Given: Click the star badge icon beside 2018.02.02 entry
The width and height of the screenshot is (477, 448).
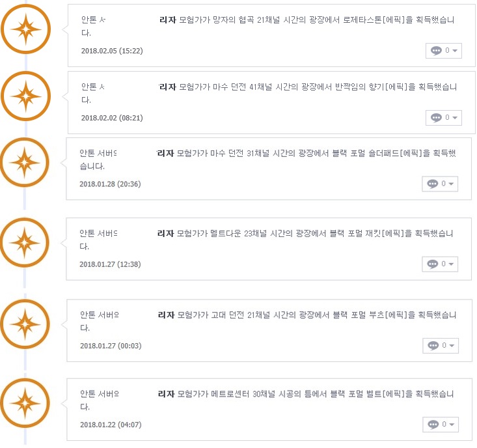Looking at the screenshot, I should pos(25,96).
